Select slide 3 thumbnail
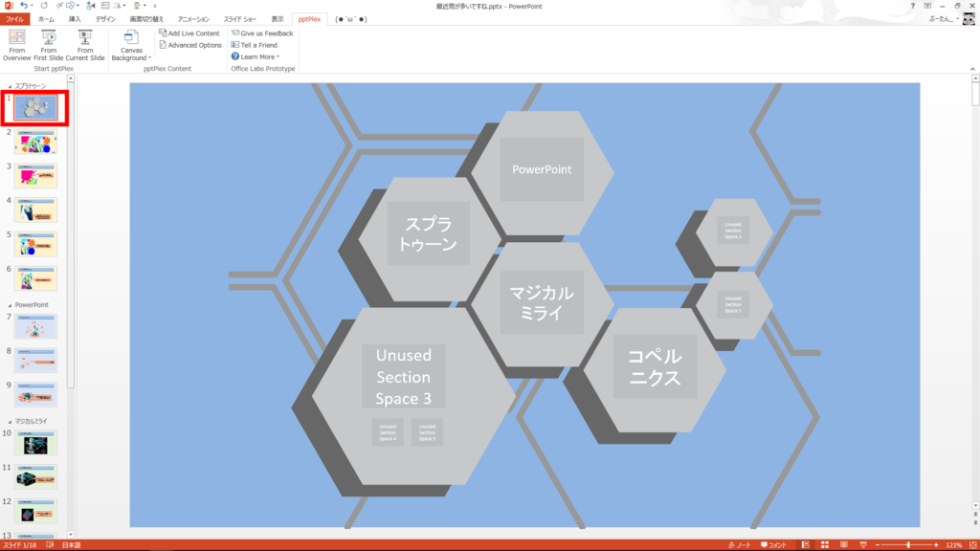Image resolution: width=980 pixels, height=551 pixels. pos(35,176)
